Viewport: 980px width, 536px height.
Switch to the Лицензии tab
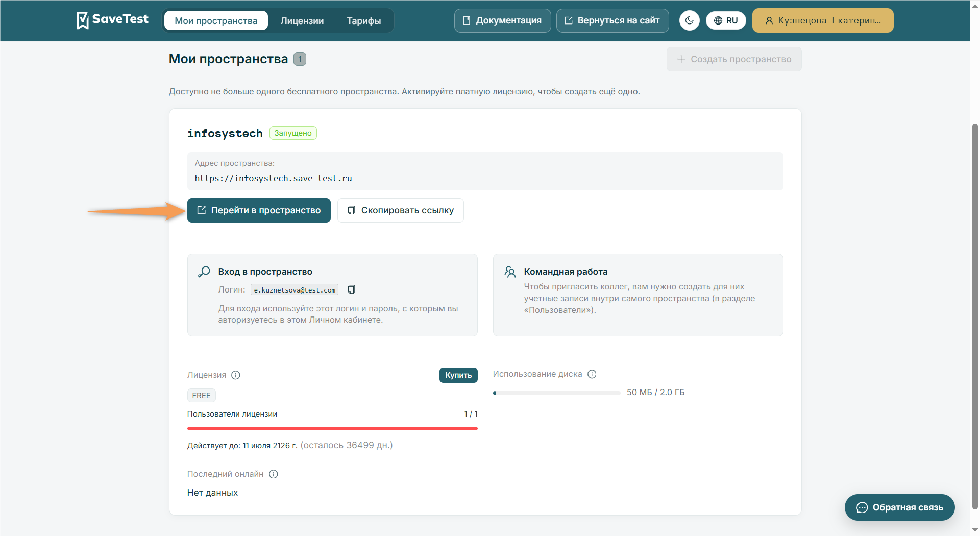(x=302, y=20)
